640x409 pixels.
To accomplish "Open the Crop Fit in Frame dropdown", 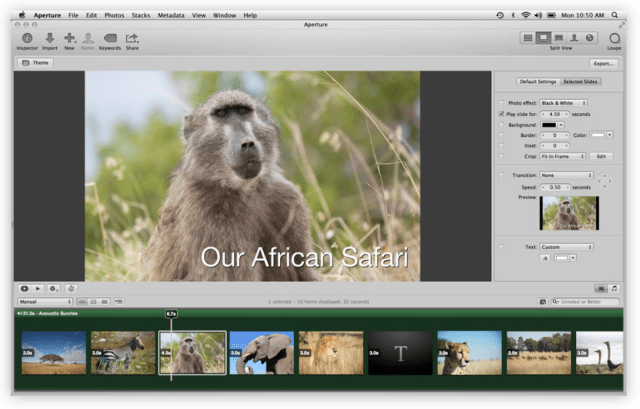I will (563, 156).
